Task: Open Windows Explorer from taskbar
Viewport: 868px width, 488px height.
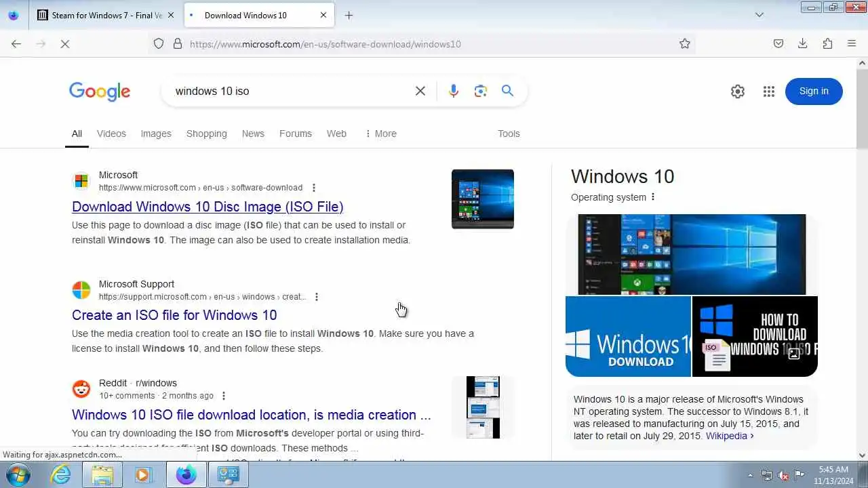Action: coord(102,475)
